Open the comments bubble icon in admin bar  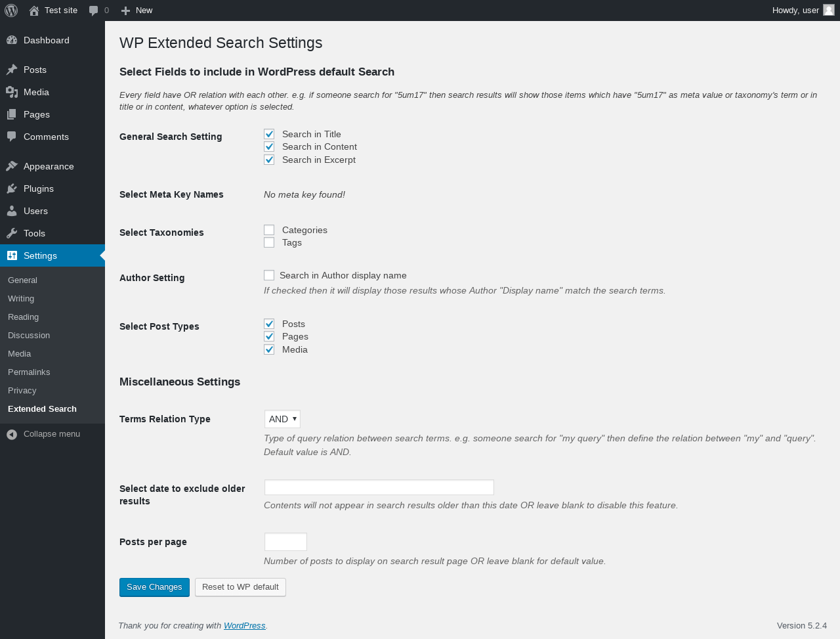[x=94, y=11]
